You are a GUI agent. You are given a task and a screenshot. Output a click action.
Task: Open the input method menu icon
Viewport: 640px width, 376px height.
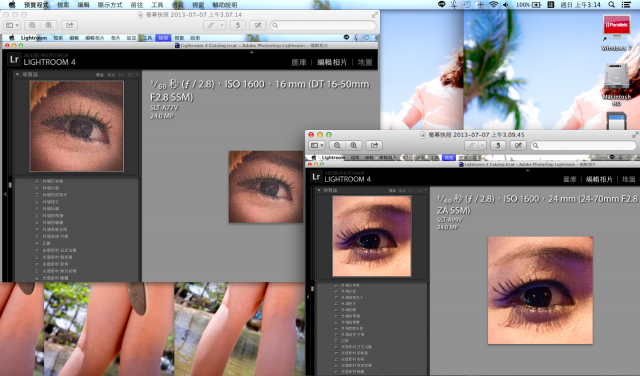[551, 4]
